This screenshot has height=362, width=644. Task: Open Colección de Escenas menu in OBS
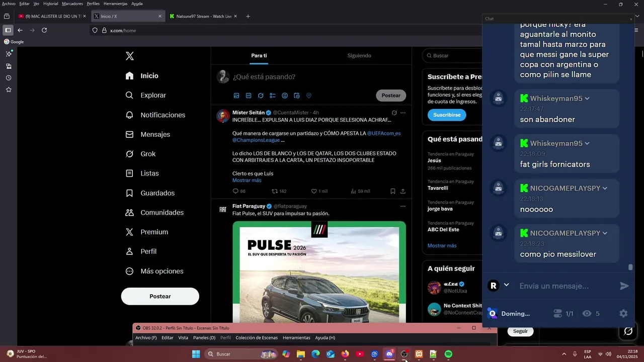click(x=257, y=338)
